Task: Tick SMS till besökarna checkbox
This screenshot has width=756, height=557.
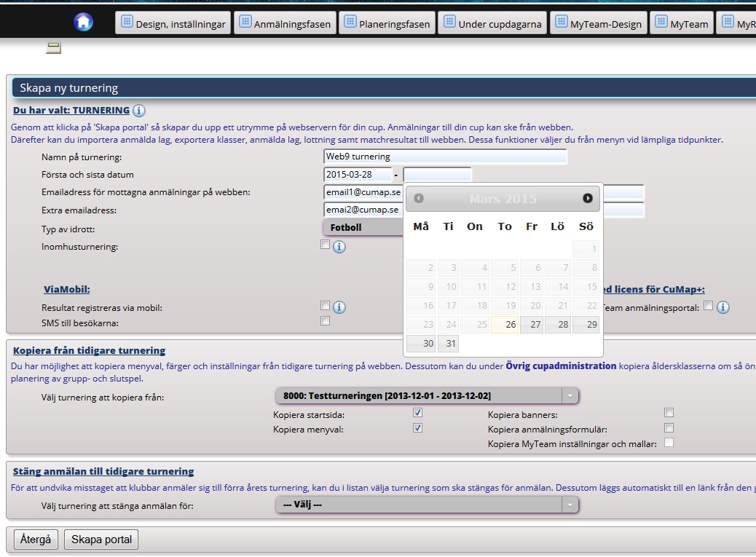Action: pyautogui.click(x=326, y=321)
